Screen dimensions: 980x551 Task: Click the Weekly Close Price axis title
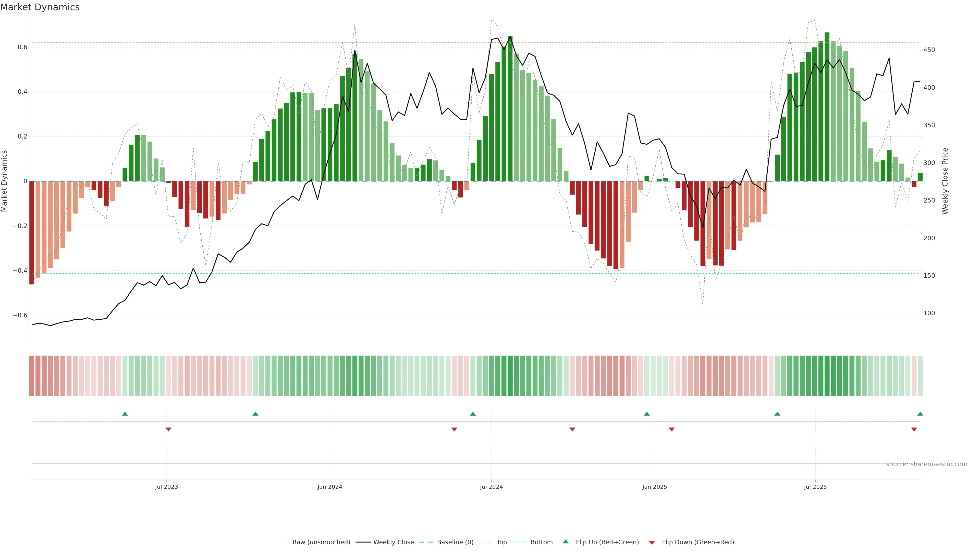point(945,181)
